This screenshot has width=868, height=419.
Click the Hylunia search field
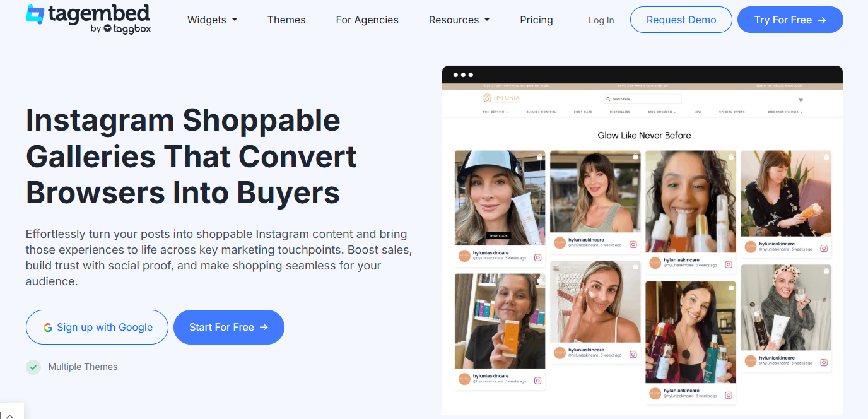click(x=642, y=99)
